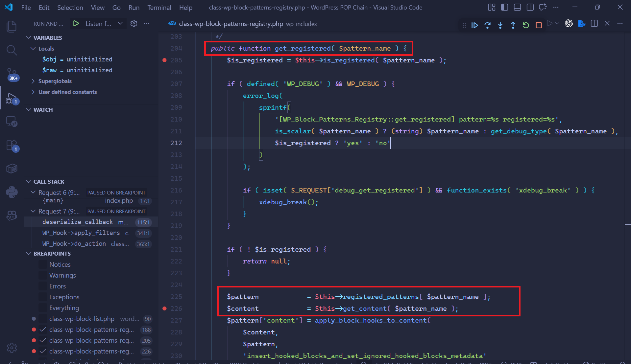Open the Terminal menu
The width and height of the screenshot is (631, 364).
coord(159,7)
